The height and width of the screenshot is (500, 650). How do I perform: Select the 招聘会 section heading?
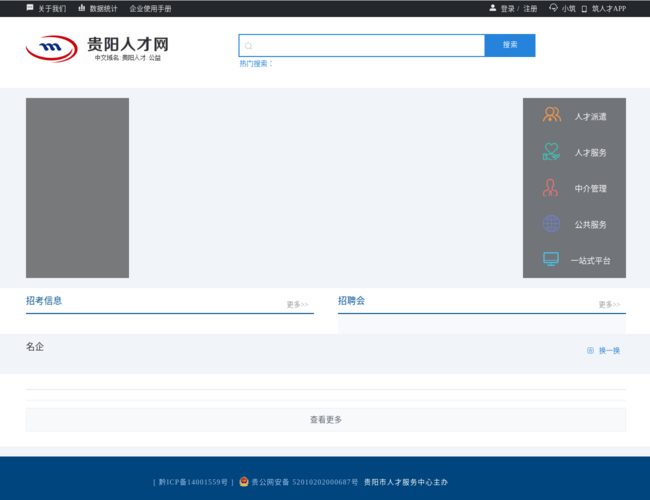(351, 301)
